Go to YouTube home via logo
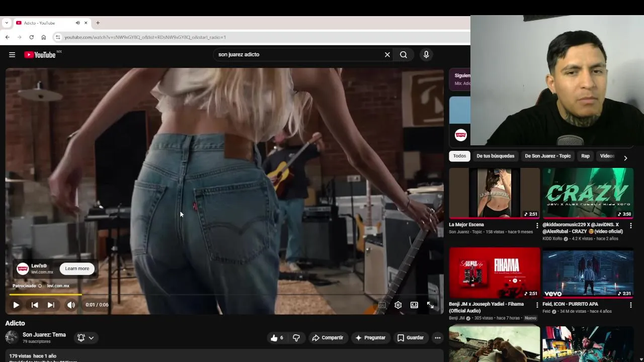Image resolution: width=644 pixels, height=362 pixels. click(x=40, y=55)
